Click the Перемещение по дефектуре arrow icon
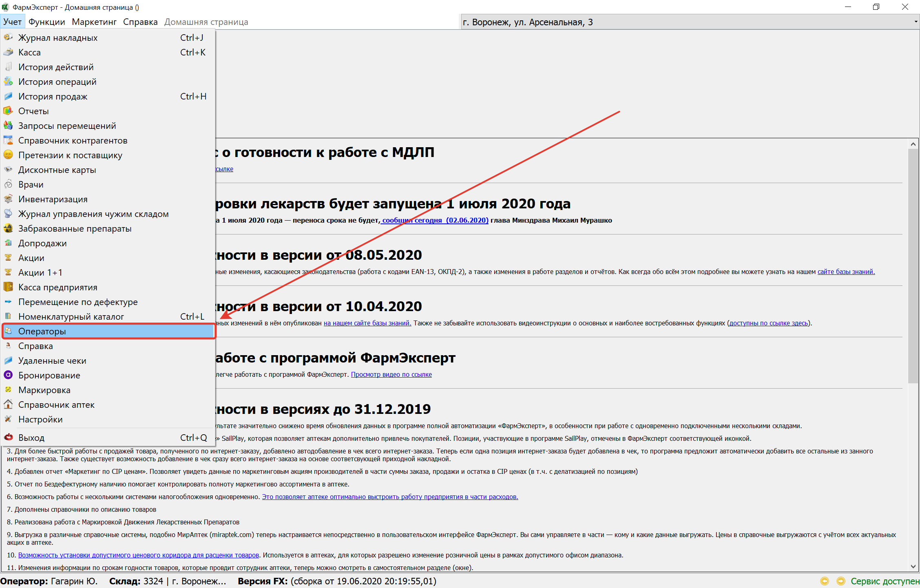Image resolution: width=920 pixels, height=588 pixels. pos(8,302)
